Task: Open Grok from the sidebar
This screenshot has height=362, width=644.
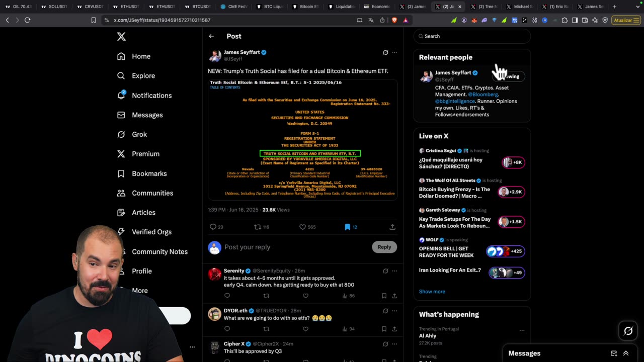Action: tap(132, 134)
